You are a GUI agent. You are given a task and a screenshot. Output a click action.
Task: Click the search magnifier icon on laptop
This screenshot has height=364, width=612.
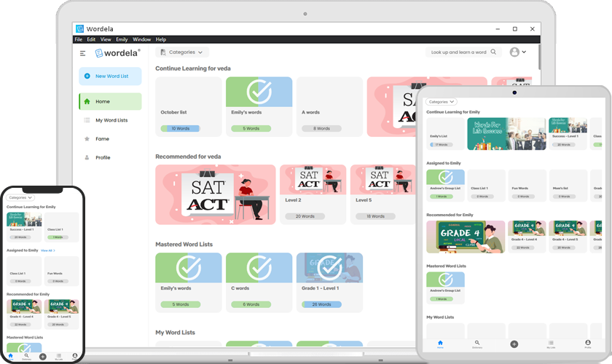pos(493,52)
